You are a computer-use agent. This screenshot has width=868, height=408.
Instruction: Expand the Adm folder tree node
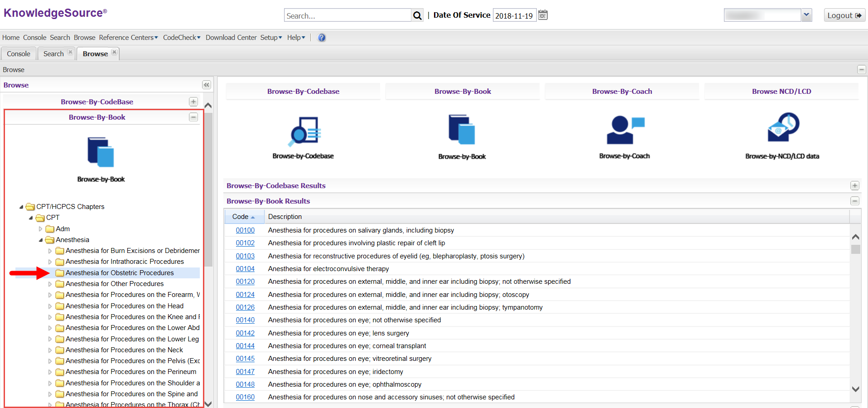(41, 229)
